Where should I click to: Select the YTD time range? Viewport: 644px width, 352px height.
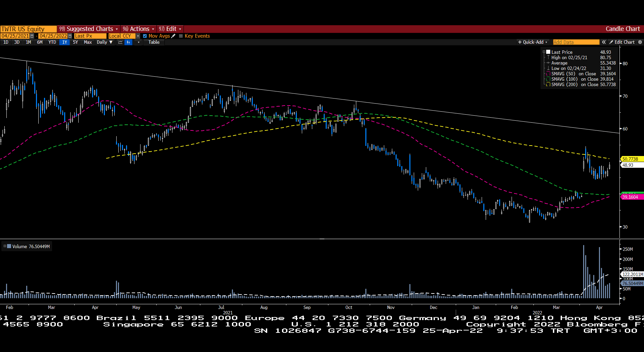52,42
